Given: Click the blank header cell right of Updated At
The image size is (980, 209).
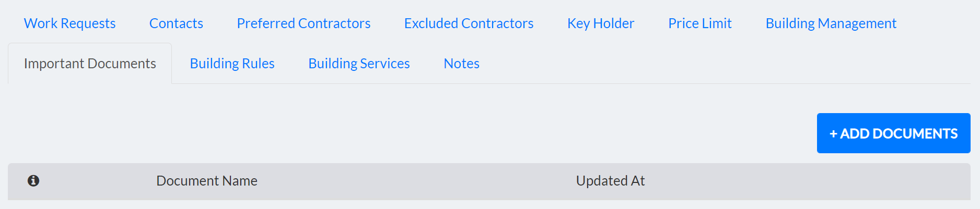Looking at the screenshot, I should 810,181.
